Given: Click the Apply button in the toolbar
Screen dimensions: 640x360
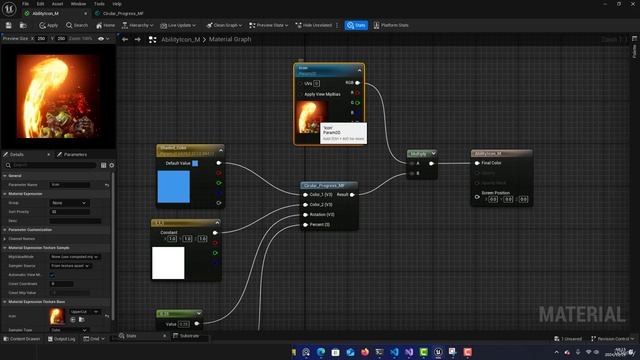Looking at the screenshot, I should 48,25.
